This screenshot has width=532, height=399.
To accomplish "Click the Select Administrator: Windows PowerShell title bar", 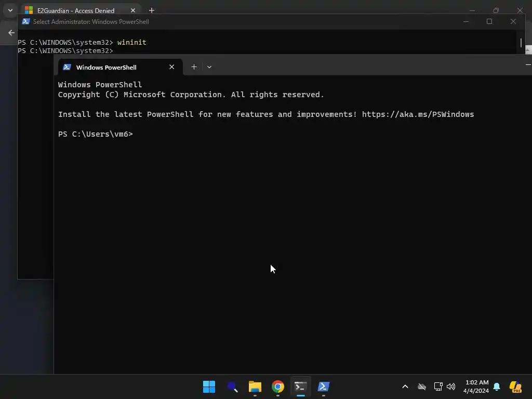I will tap(91, 22).
